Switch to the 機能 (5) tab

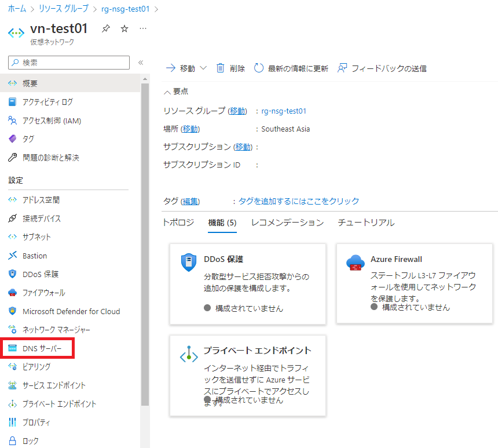click(x=222, y=222)
